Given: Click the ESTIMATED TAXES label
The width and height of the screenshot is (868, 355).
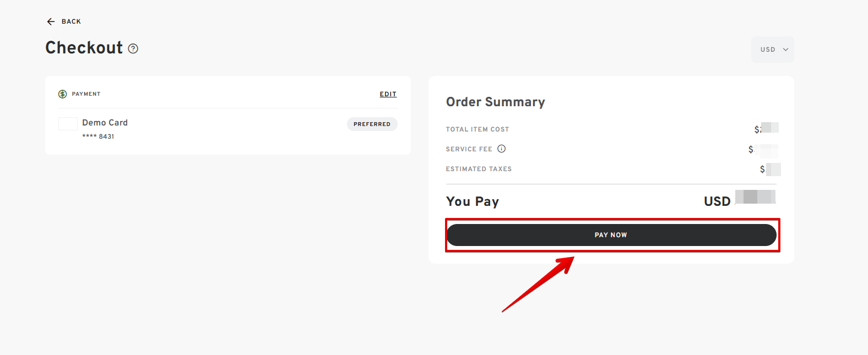Looking at the screenshot, I should pos(479,169).
